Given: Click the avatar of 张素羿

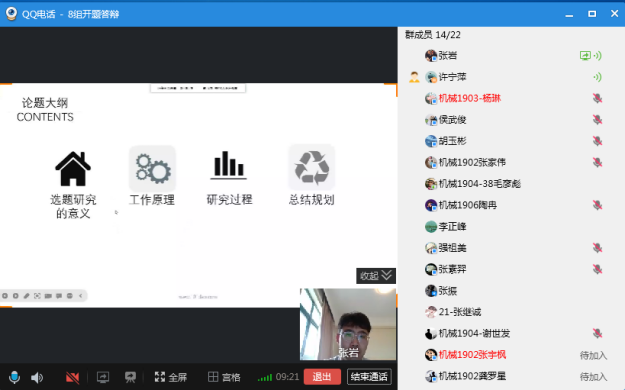Looking at the screenshot, I should [x=431, y=270].
